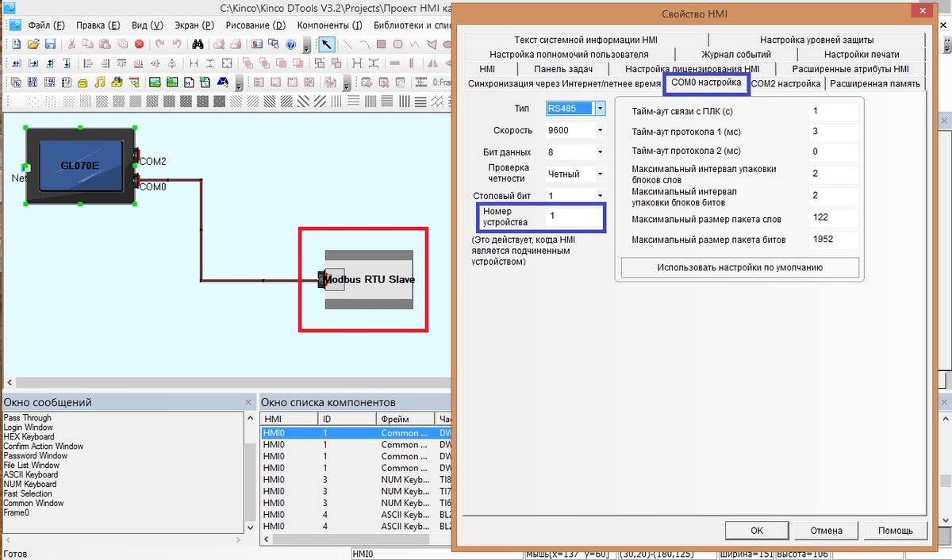This screenshot has height=560, width=952.
Task: Click the music note sound library icon
Action: (99, 82)
